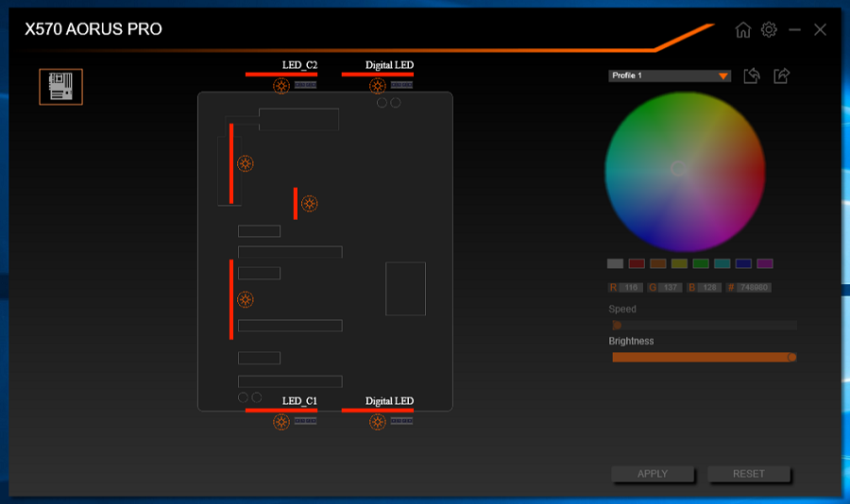
Task: Open the Profile 1 dropdown
Action: (x=670, y=76)
